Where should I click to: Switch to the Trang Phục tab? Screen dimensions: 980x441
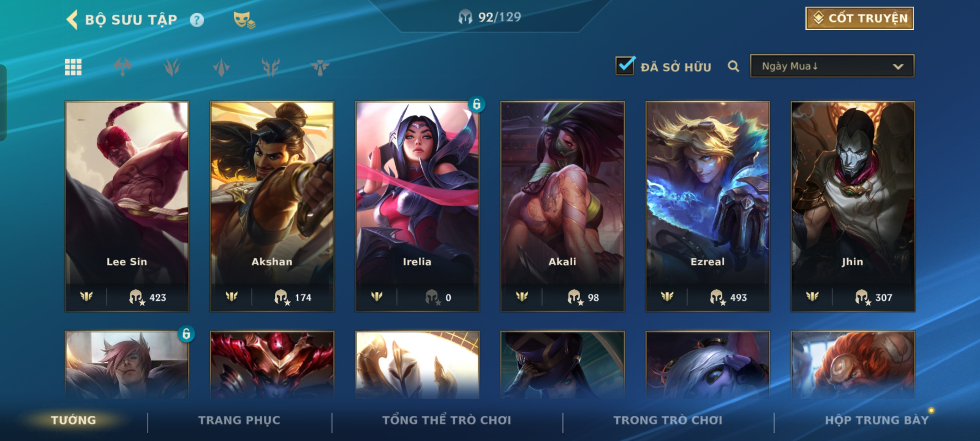click(x=239, y=420)
